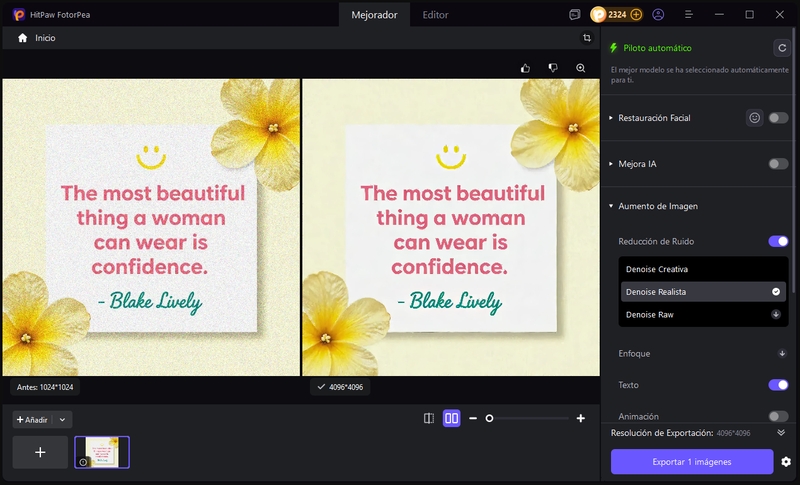Open the dropdown arrow beside Añadir

pyautogui.click(x=63, y=420)
